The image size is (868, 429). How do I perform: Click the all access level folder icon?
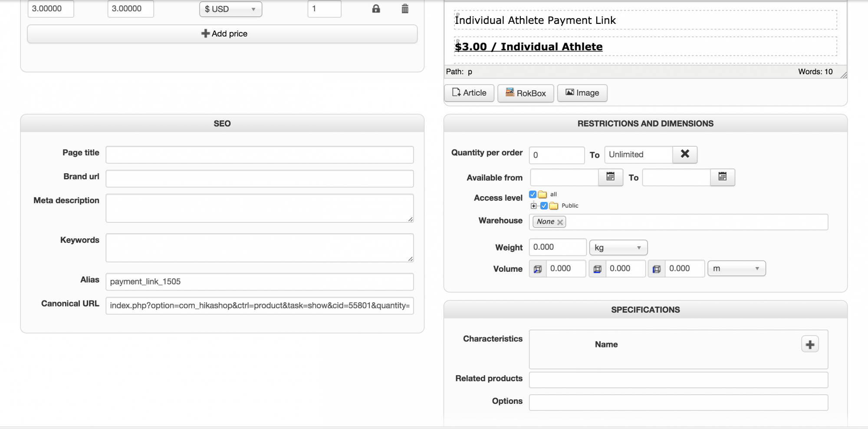(542, 195)
